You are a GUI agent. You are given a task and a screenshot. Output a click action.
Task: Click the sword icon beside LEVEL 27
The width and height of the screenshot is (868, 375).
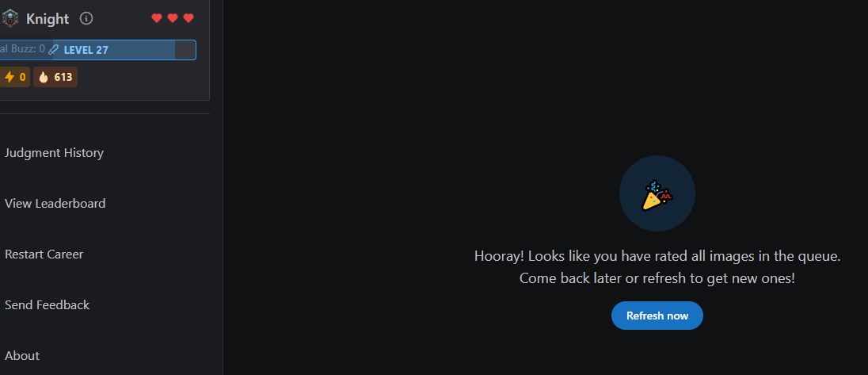coord(54,50)
